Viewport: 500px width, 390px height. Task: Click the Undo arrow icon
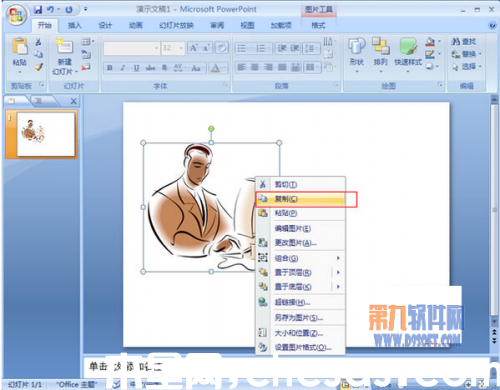[51, 10]
